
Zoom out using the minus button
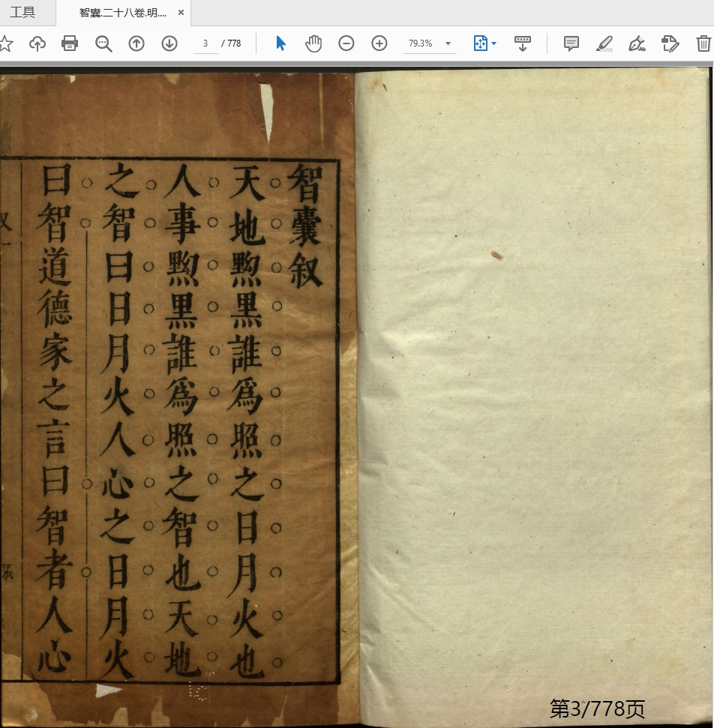click(346, 43)
